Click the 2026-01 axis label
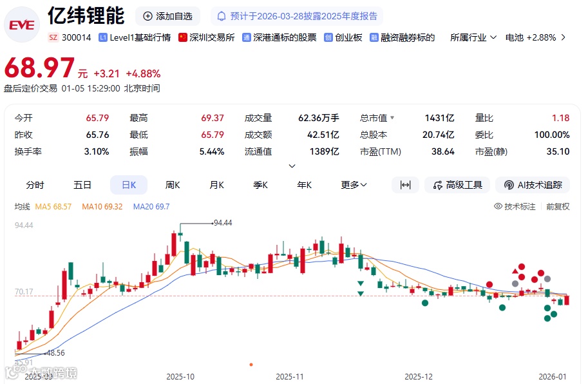The width and height of the screenshot is (588, 384). (553, 376)
